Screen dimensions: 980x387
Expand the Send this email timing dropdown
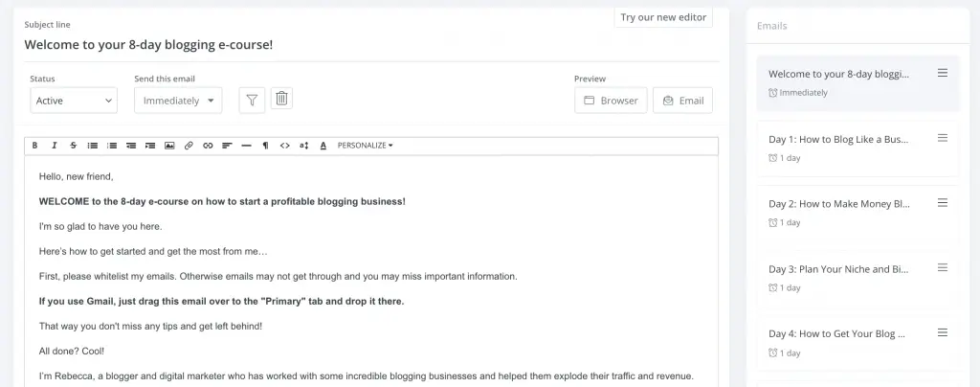click(x=178, y=101)
